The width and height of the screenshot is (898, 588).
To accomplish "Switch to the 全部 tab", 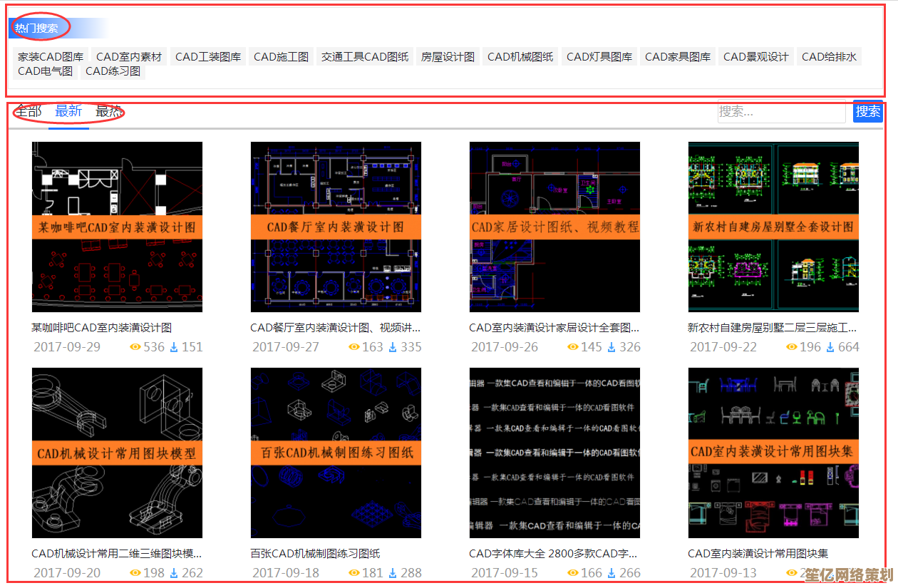I will point(29,111).
